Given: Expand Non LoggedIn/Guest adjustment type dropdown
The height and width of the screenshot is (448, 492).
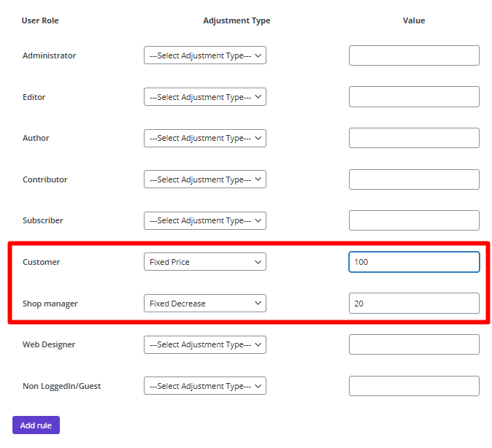Looking at the screenshot, I should pyautogui.click(x=205, y=385).
